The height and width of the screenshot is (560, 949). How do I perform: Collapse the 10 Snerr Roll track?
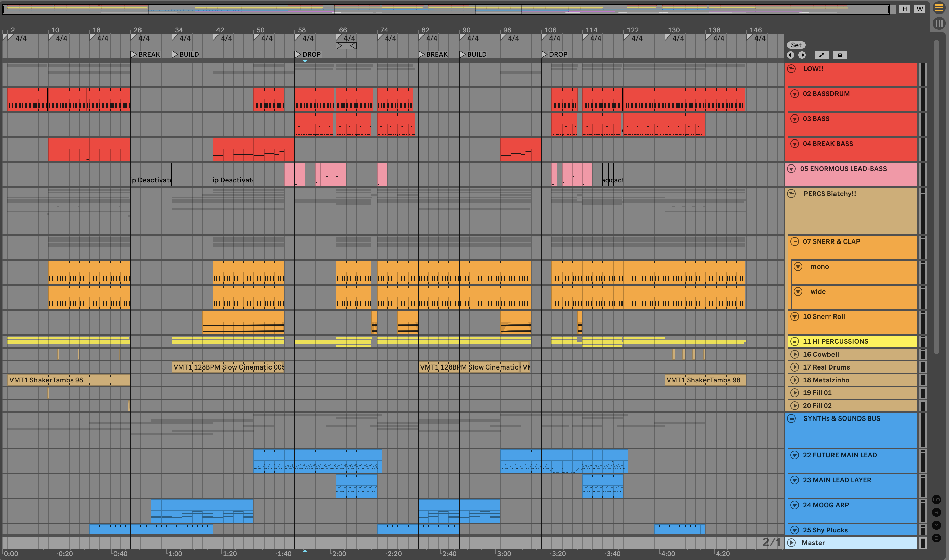[795, 316]
